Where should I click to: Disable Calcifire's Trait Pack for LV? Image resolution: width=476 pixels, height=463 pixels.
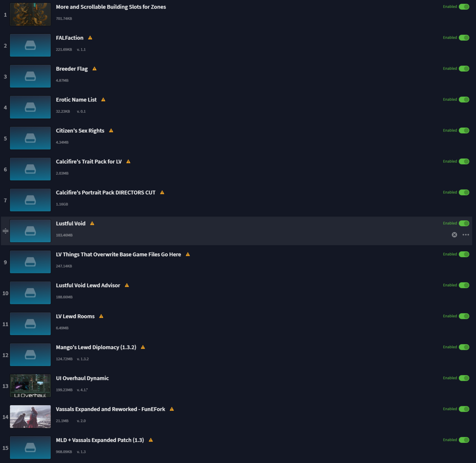click(x=464, y=162)
